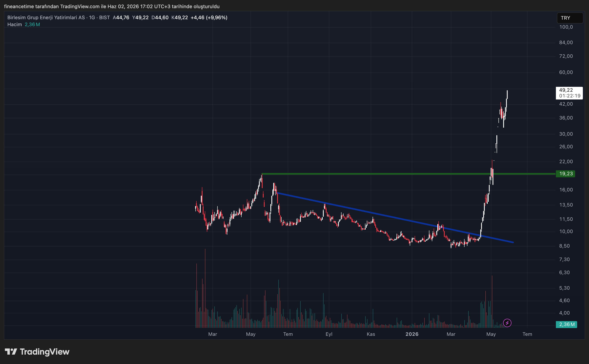Click the 7,30 price scale value
This screenshot has height=364, width=589.
pos(564,259)
